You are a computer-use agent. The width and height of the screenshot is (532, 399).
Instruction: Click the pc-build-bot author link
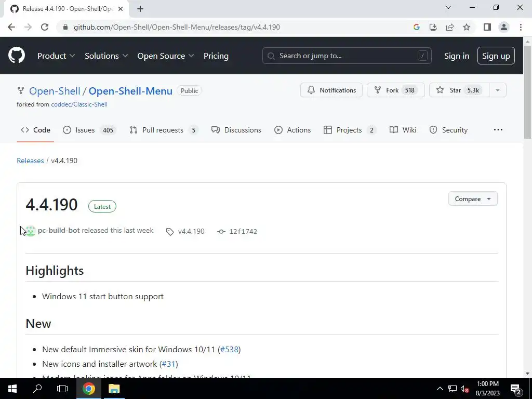click(59, 230)
